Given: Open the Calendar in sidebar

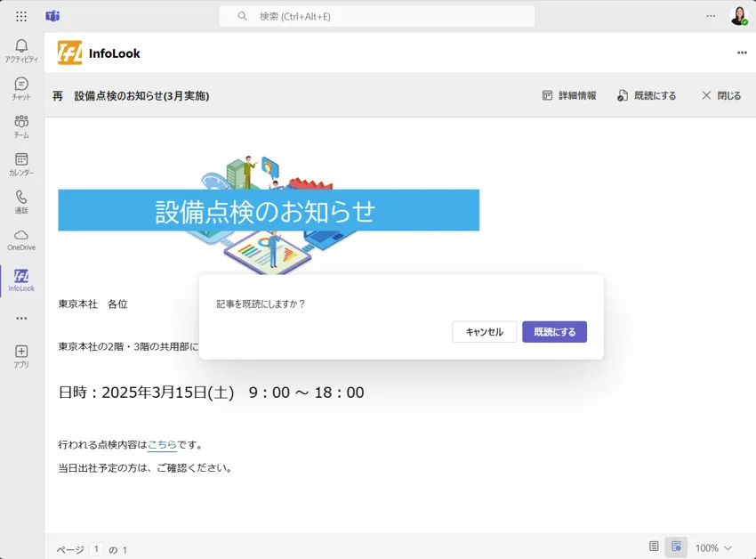Looking at the screenshot, I should [x=21, y=164].
